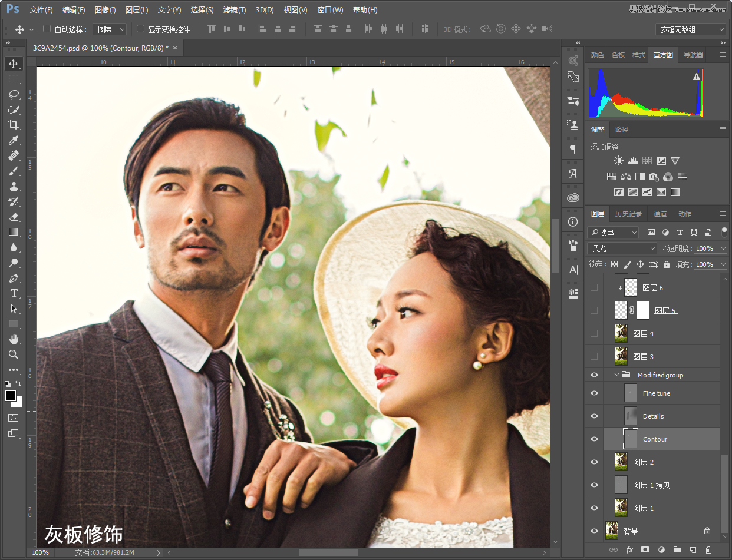The height and width of the screenshot is (560, 732).
Task: Select the Lasso tool
Action: coord(14,94)
